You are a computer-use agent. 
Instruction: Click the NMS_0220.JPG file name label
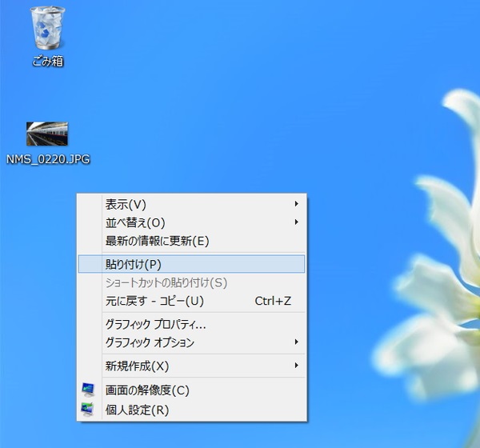click(48, 159)
